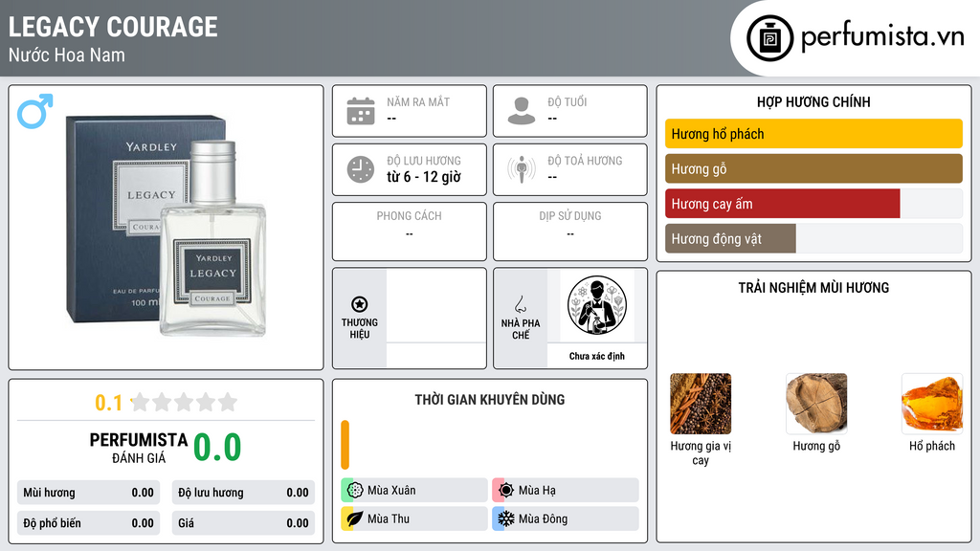Image resolution: width=980 pixels, height=551 pixels.
Task: Click the Độ phổ biến score row
Action: (x=89, y=523)
